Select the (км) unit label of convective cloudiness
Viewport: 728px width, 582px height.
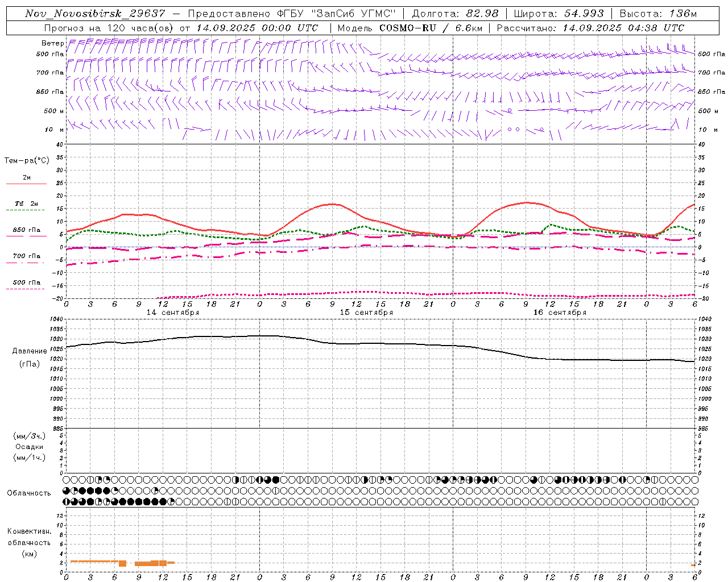pyautogui.click(x=29, y=554)
